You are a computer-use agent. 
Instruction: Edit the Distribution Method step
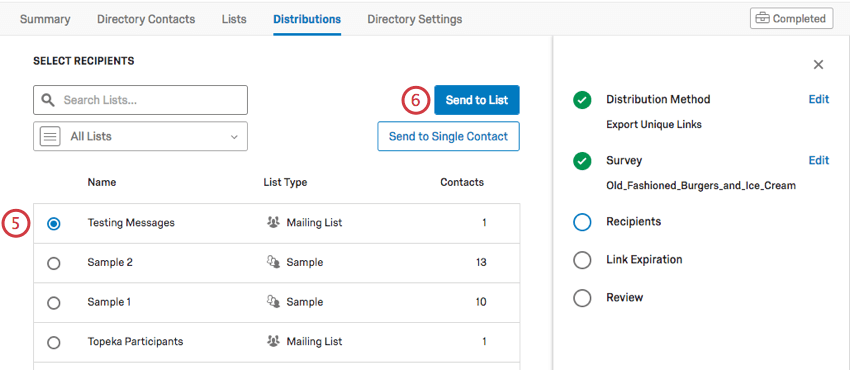(819, 100)
